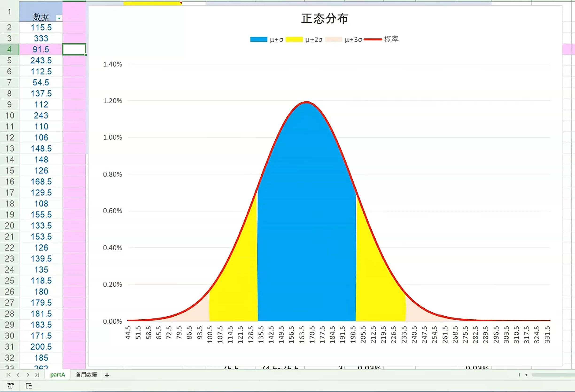Select row header 4
Screen dimensions: 575x392
tap(9, 50)
